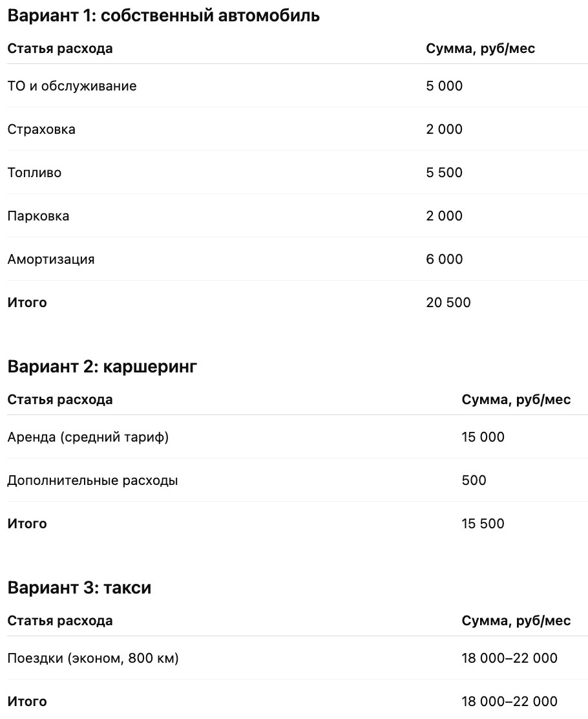The image size is (588, 719).
Task: Click taxi trips amount 18 000–22 000
Action: tap(510, 658)
